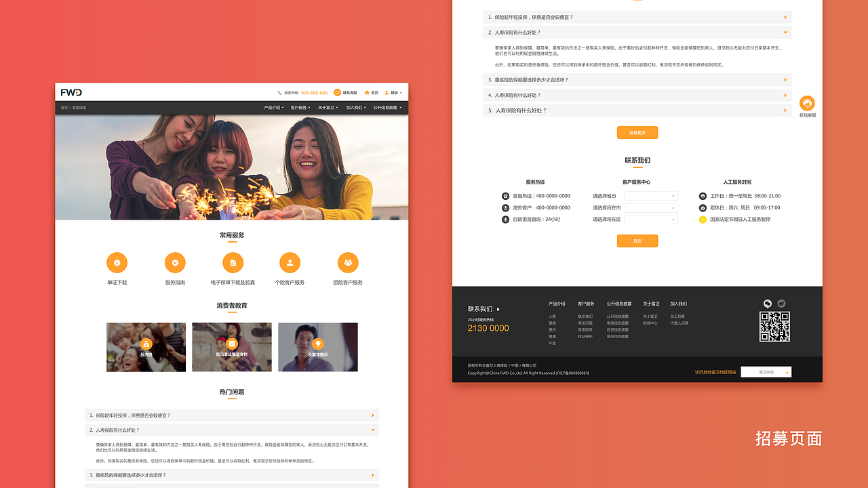Image resolution: width=868 pixels, height=488 pixels.
Task: Collapse right page question 2 人寿保险有什么好处
Action: tap(637, 33)
